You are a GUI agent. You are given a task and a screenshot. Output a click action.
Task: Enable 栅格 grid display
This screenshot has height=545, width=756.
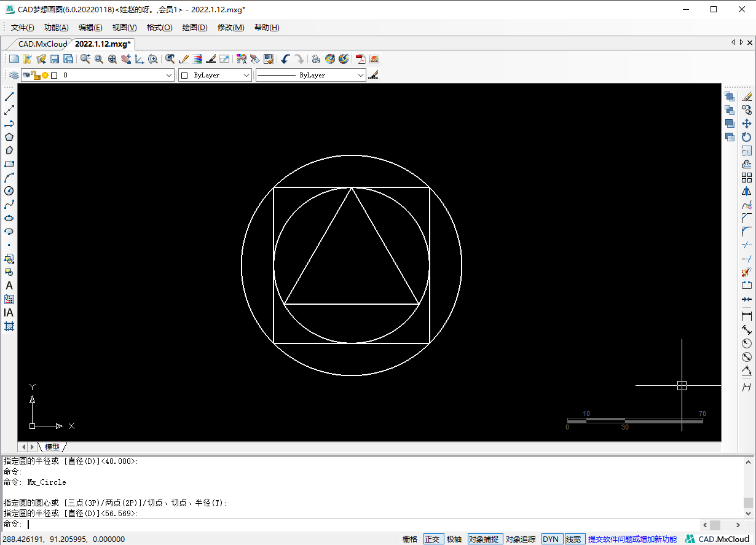click(410, 539)
